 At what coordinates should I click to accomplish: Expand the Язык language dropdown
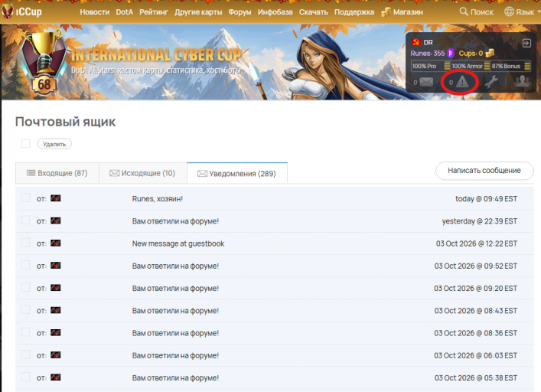522,11
